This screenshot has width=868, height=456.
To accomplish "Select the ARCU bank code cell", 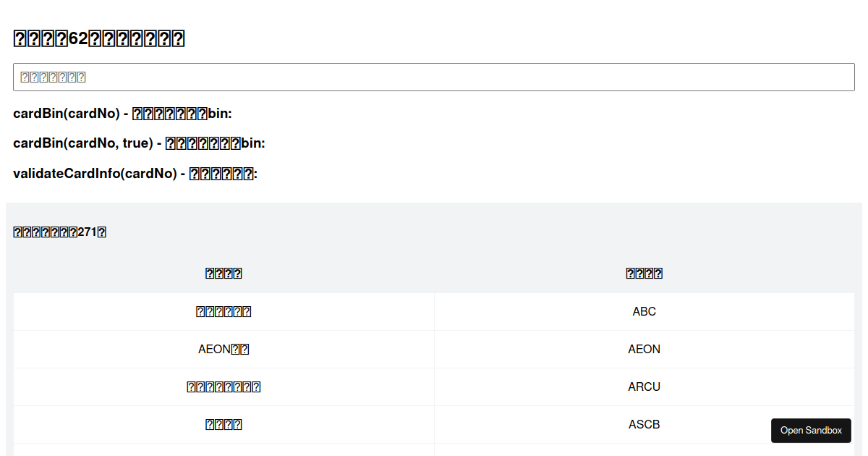I will point(644,387).
